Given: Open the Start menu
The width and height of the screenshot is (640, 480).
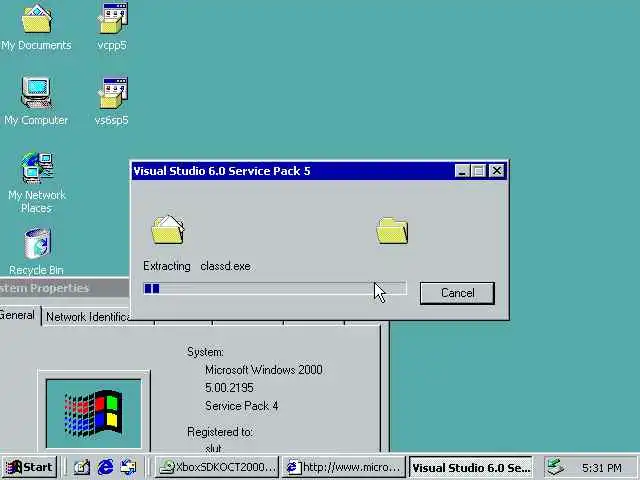Looking at the screenshot, I should point(30,467).
